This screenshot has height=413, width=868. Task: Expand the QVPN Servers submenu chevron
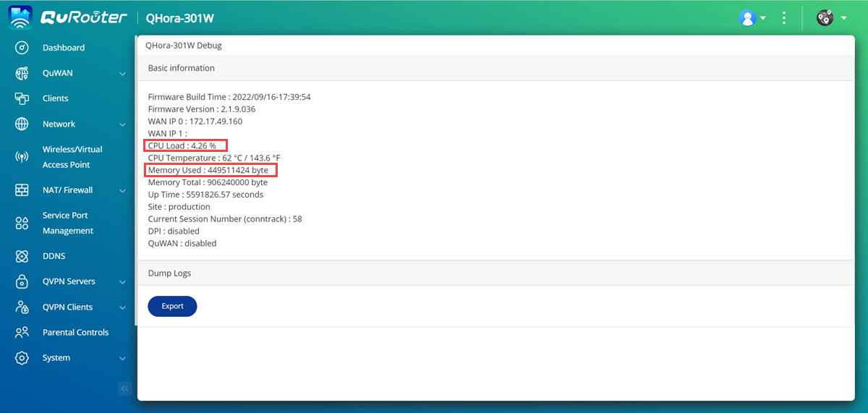tap(123, 281)
